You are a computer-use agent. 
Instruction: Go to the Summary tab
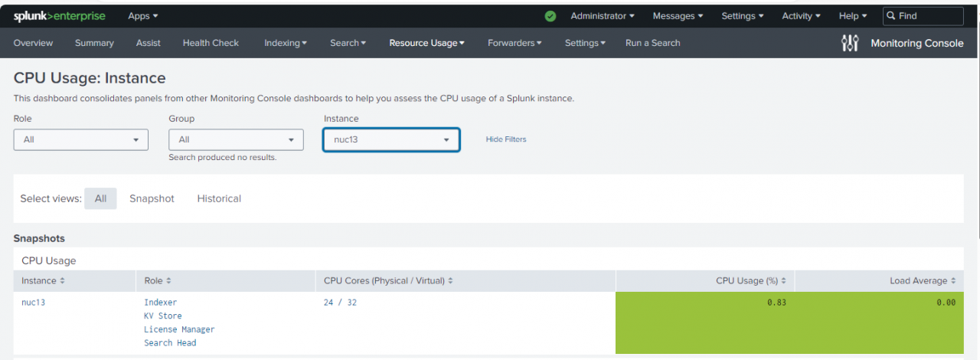[x=94, y=43]
